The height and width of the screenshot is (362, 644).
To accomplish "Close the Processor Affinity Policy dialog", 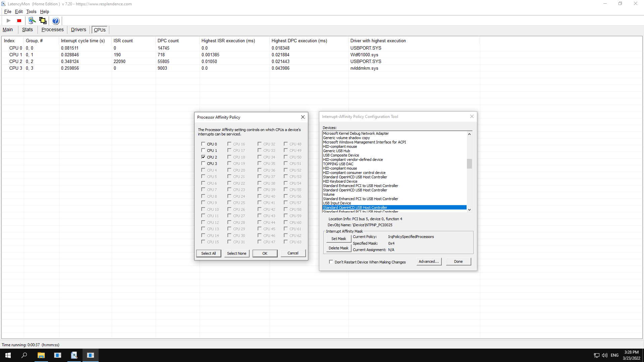I will click(x=303, y=117).
